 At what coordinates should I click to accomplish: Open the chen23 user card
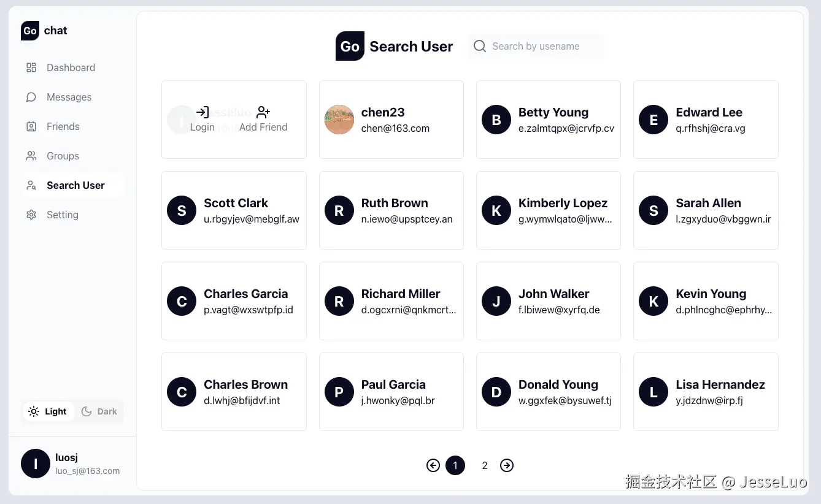pos(391,120)
